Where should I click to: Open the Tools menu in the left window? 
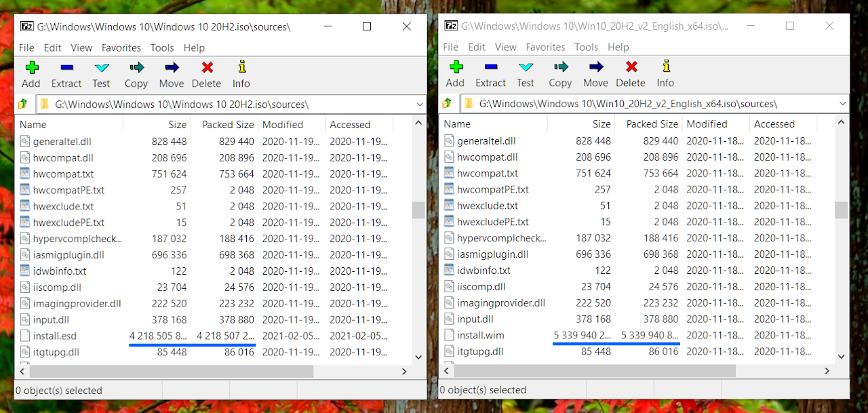[162, 47]
